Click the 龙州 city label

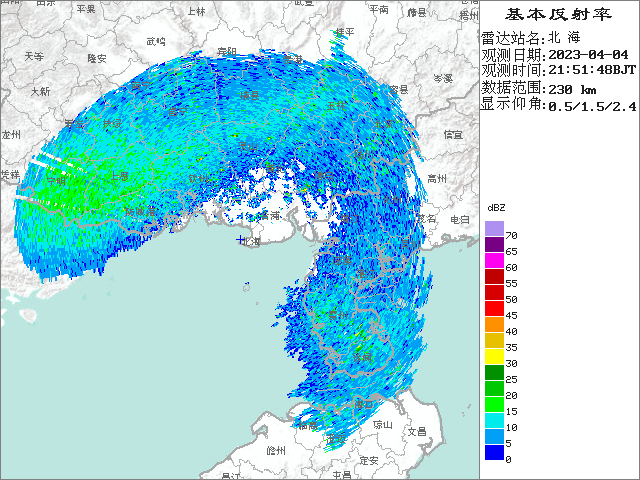(11, 134)
